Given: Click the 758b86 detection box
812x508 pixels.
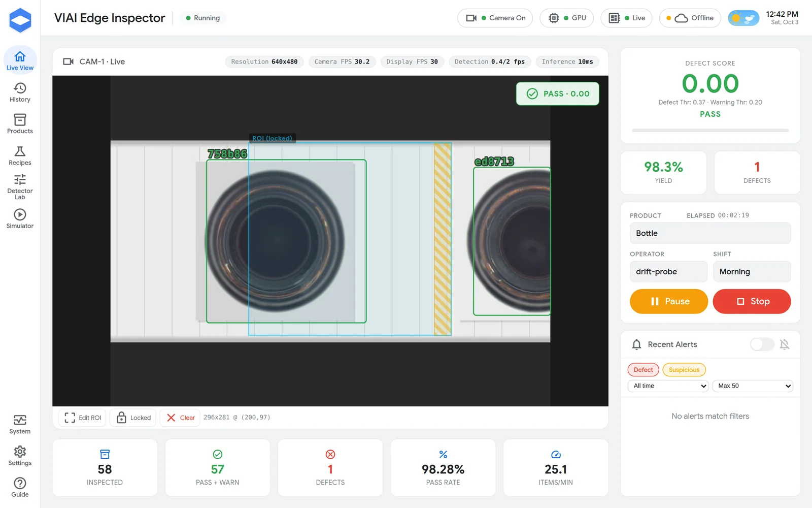Looking at the screenshot, I should [x=286, y=241].
